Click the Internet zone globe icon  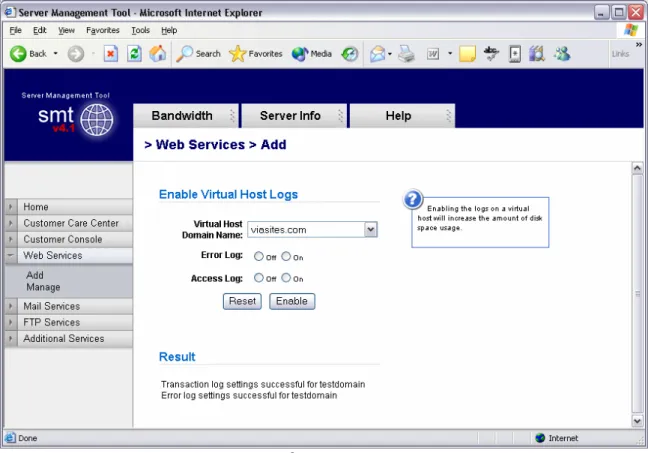click(540, 438)
